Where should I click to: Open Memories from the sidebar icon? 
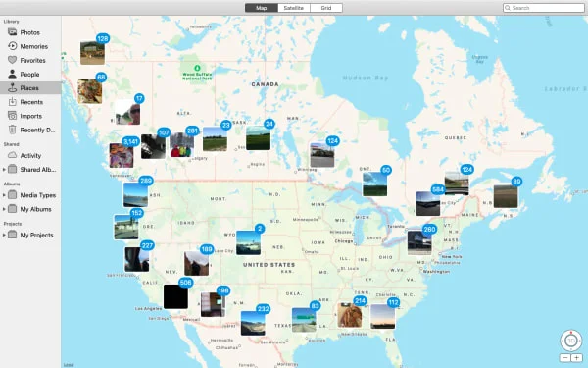coord(13,46)
